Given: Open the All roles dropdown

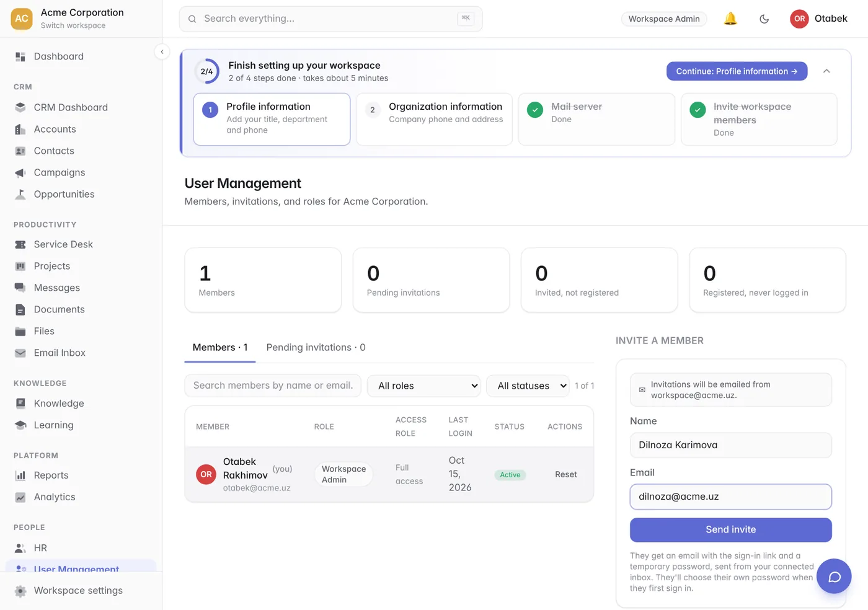Looking at the screenshot, I should [x=424, y=386].
